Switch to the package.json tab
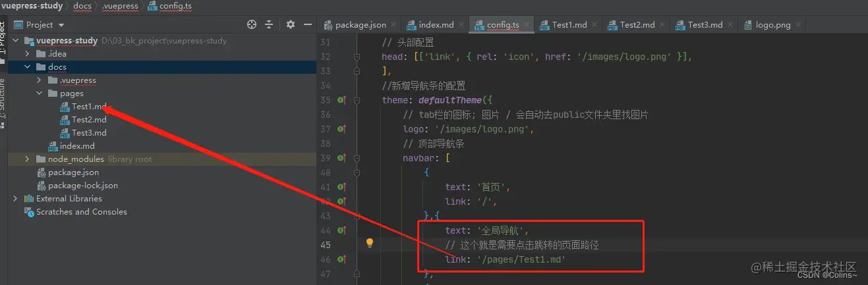Viewport: 868px width, 285px height. coord(361,25)
